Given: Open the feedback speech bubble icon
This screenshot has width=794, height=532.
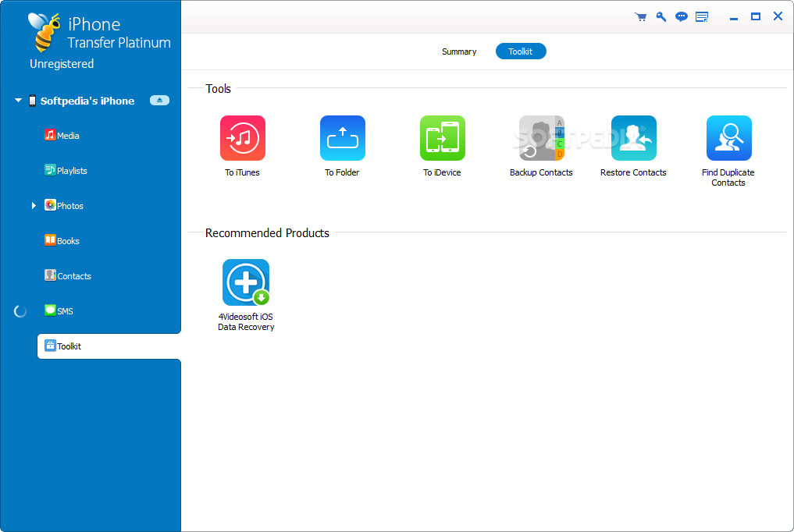Looking at the screenshot, I should pos(682,17).
